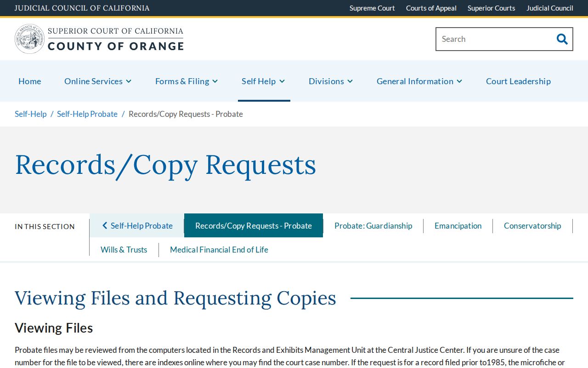Click the Self-Help Probate breadcrumb link
The image size is (588, 368).
[87, 114]
